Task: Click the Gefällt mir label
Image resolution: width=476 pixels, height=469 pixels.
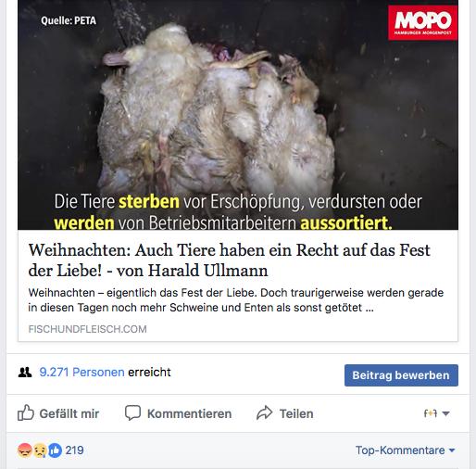Action: pos(69,413)
